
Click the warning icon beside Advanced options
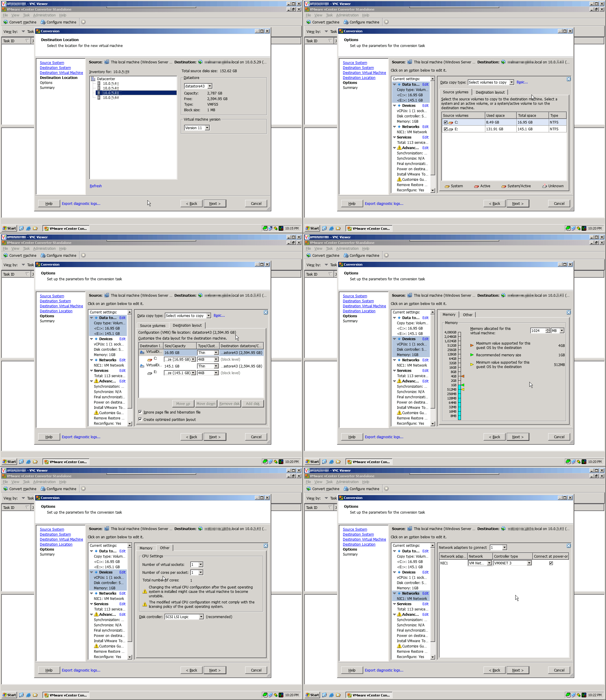(x=399, y=148)
